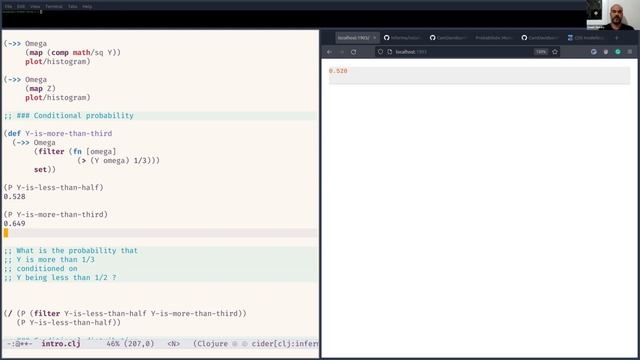Click the browser back arrow
Image resolution: width=640 pixels, height=360 pixels.
[329, 52]
